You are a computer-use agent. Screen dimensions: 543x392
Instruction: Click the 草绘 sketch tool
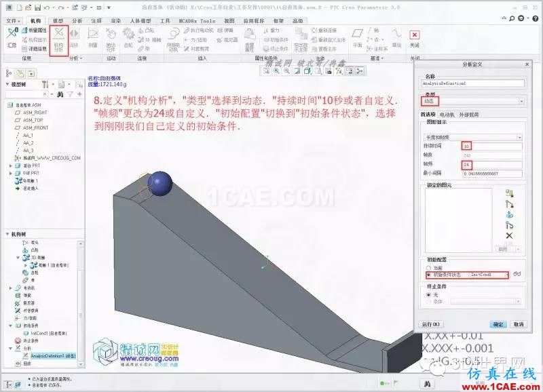click(x=396, y=38)
